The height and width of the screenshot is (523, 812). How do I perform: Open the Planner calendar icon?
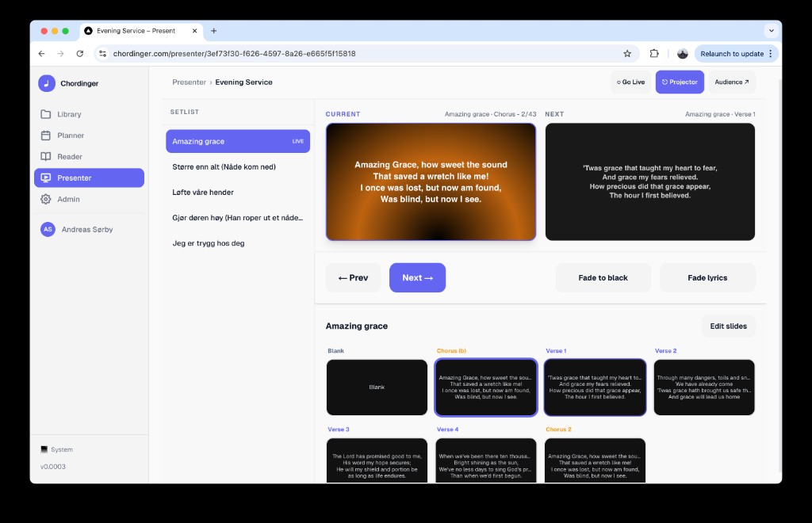tap(46, 136)
